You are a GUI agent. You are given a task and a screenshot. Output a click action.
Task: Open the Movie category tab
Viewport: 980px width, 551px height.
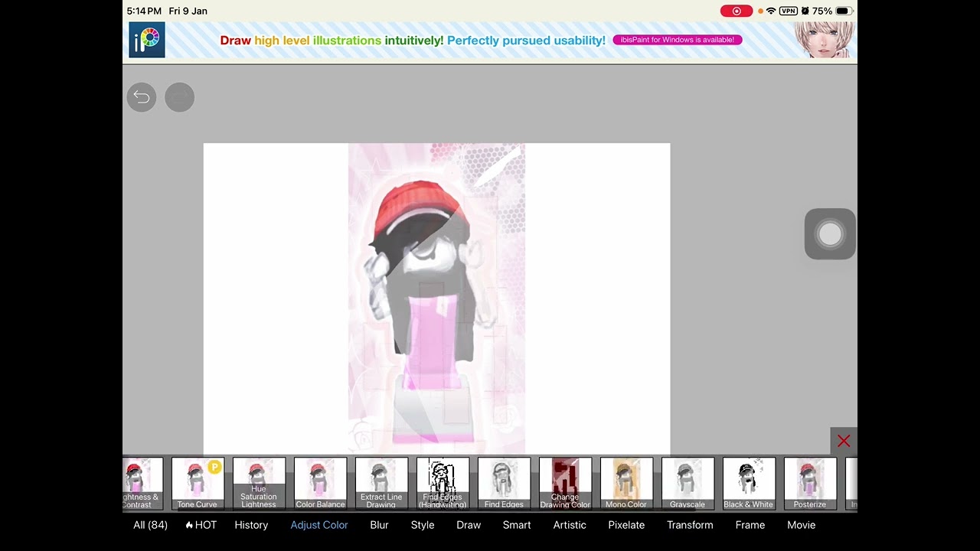click(802, 525)
